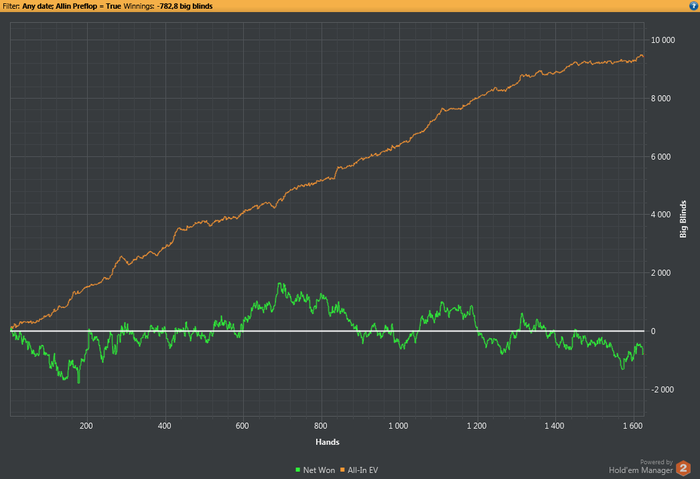Click the orange All-In EV legend swatch

(x=343, y=470)
